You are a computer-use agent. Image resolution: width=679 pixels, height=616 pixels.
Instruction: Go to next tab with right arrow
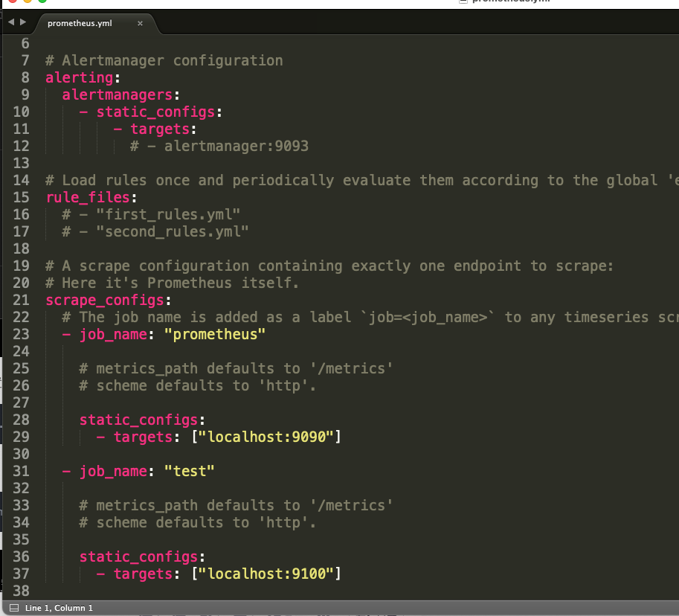23,22
